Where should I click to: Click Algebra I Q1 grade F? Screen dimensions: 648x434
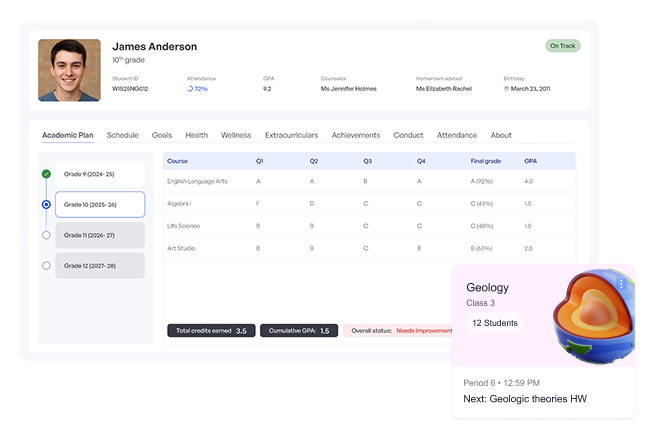pyautogui.click(x=257, y=203)
